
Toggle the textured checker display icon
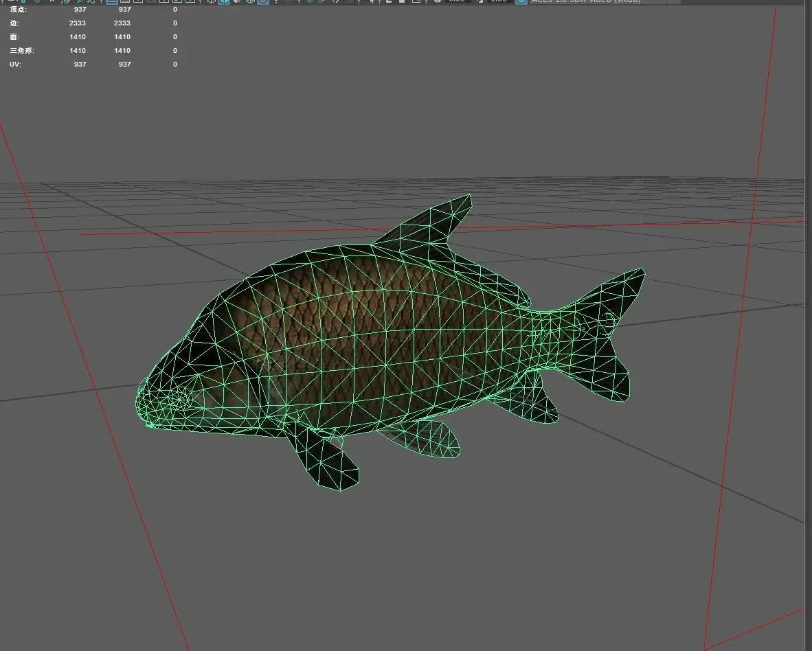point(263,1)
